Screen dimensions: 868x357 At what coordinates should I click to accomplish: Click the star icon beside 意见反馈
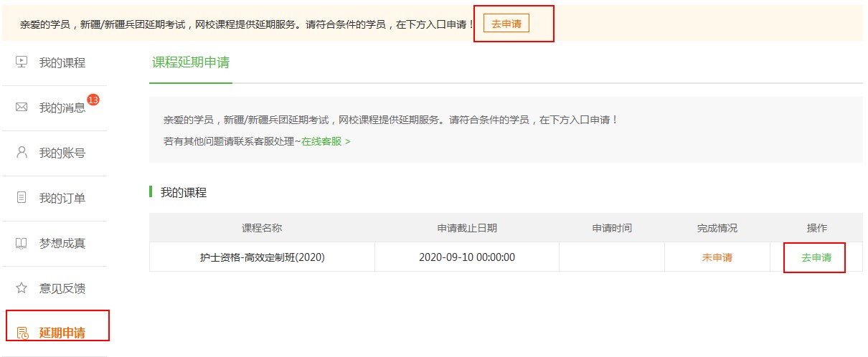tap(22, 288)
